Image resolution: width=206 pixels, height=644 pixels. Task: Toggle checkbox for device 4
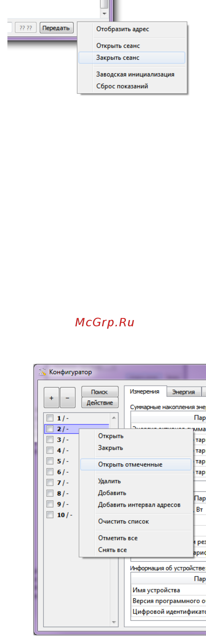50,450
